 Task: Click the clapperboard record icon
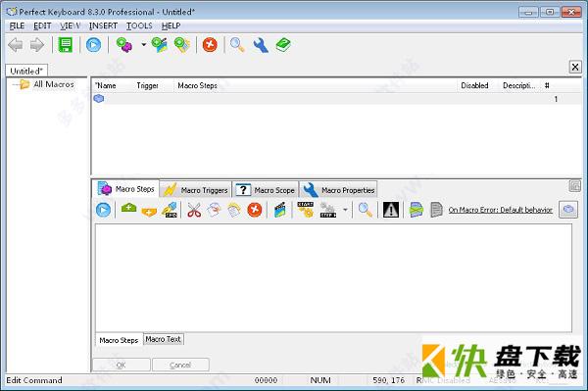coord(279,210)
